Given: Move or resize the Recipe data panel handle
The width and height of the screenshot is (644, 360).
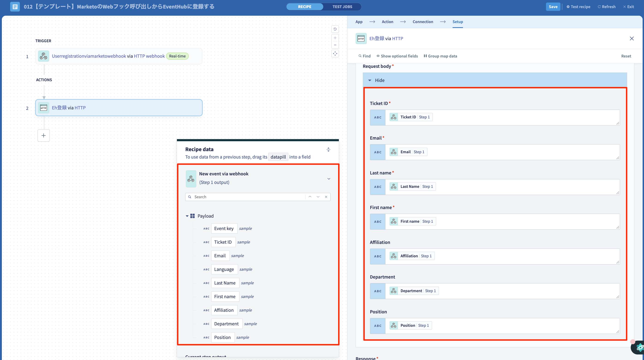Looking at the screenshot, I should pyautogui.click(x=328, y=150).
